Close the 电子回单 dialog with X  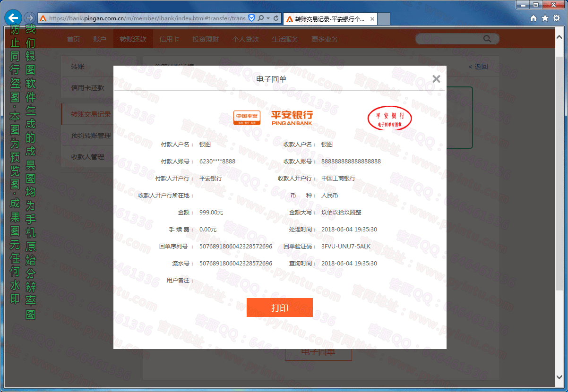(436, 79)
